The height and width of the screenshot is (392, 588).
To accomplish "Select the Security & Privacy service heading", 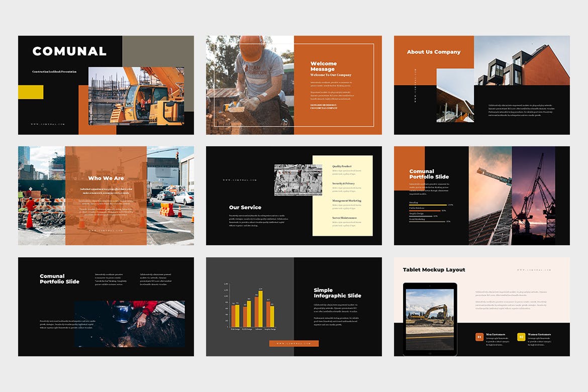I will point(344,183).
